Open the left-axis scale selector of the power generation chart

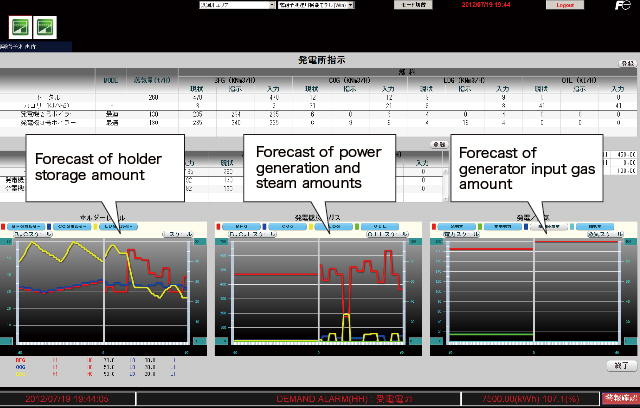tap(253, 234)
